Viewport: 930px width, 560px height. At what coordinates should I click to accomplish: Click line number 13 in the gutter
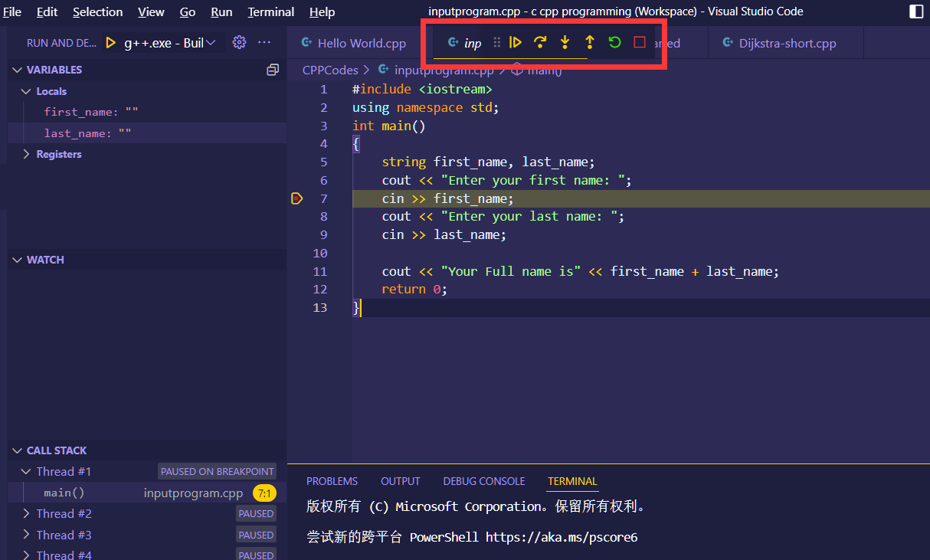pyautogui.click(x=320, y=307)
